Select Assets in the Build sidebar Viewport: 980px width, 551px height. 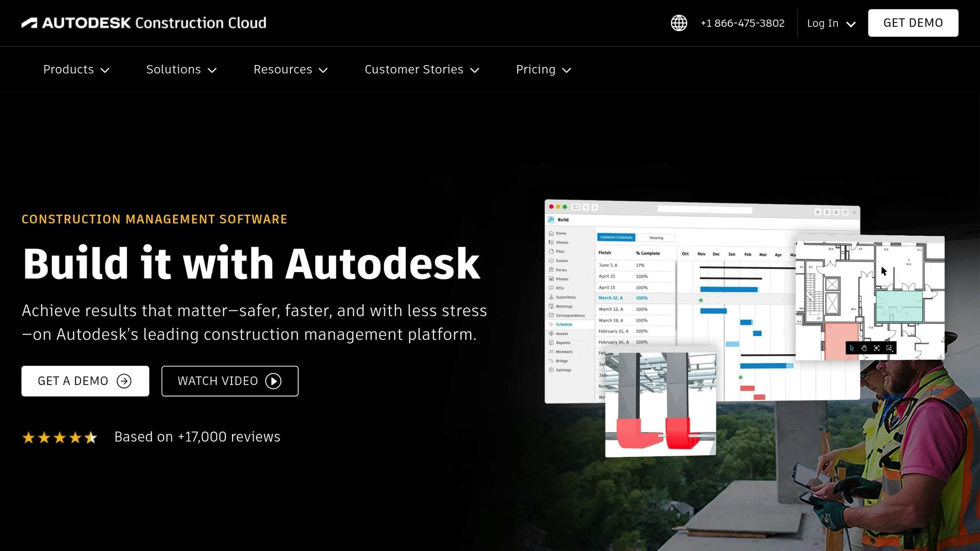[x=558, y=333]
